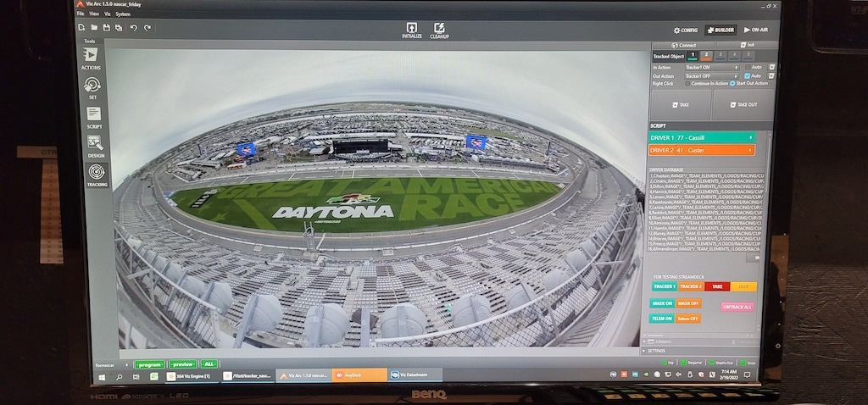Click the Take Out button
The width and height of the screenshot is (868, 405).
[741, 105]
